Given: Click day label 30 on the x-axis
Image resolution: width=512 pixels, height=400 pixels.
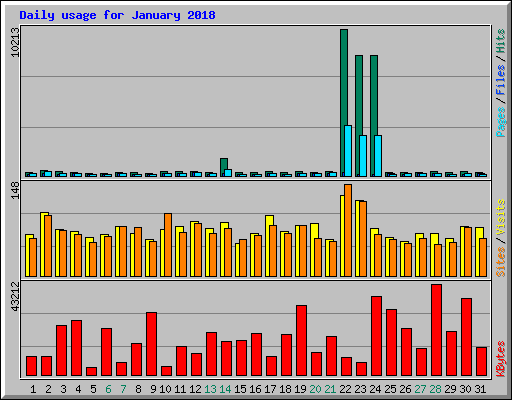Looking at the screenshot, I should 465,389.
